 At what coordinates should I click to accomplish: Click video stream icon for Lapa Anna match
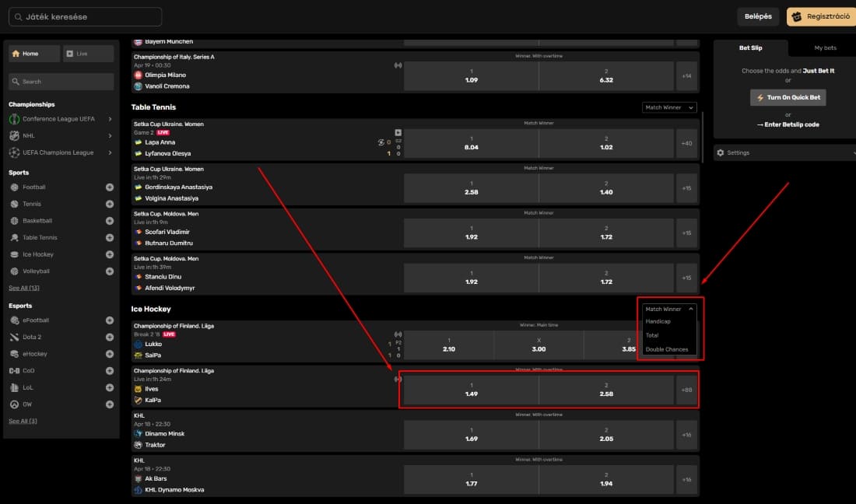pos(398,132)
